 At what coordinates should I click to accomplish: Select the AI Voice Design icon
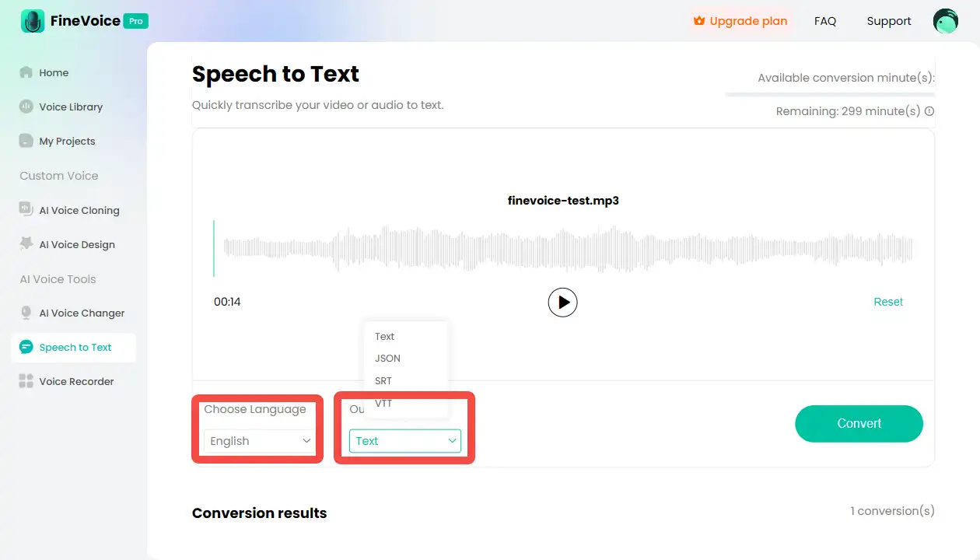26,244
